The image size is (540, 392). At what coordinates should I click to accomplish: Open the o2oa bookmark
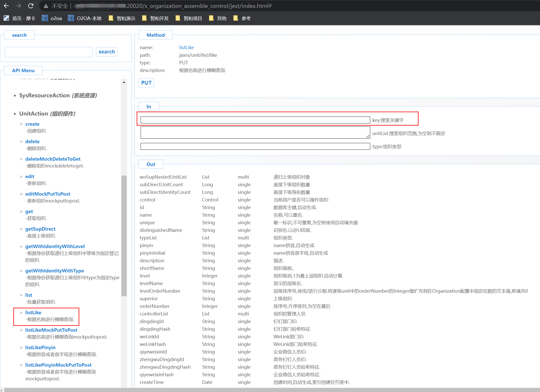(52, 18)
